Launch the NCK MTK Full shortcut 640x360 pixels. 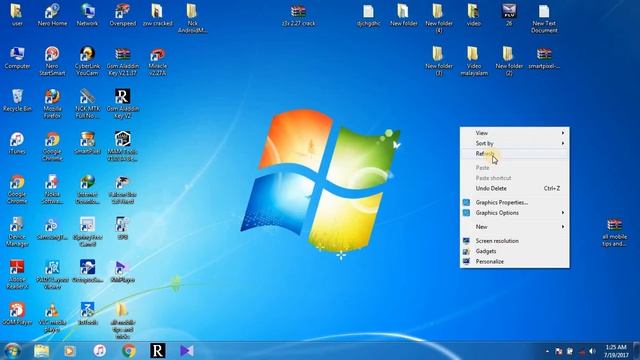click(87, 103)
